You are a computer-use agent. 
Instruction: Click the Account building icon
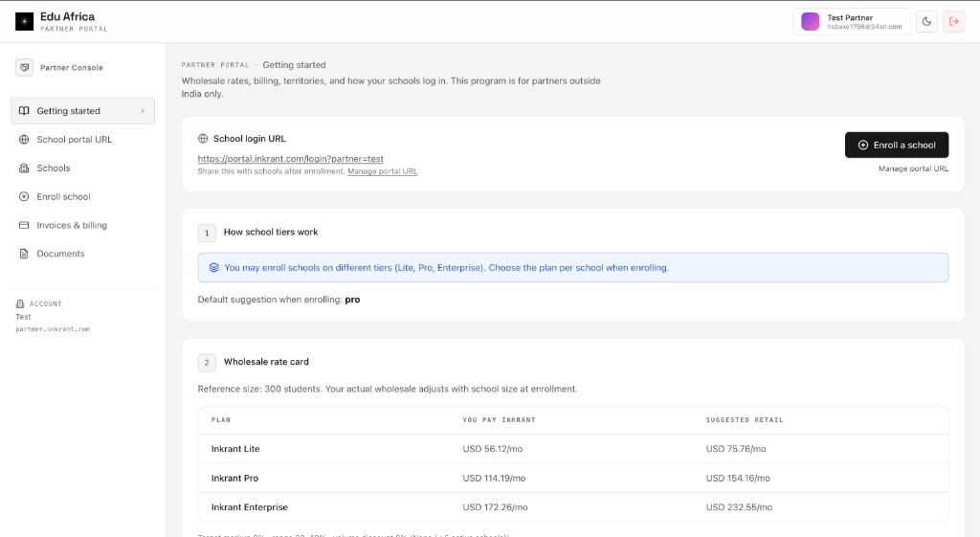click(20, 303)
